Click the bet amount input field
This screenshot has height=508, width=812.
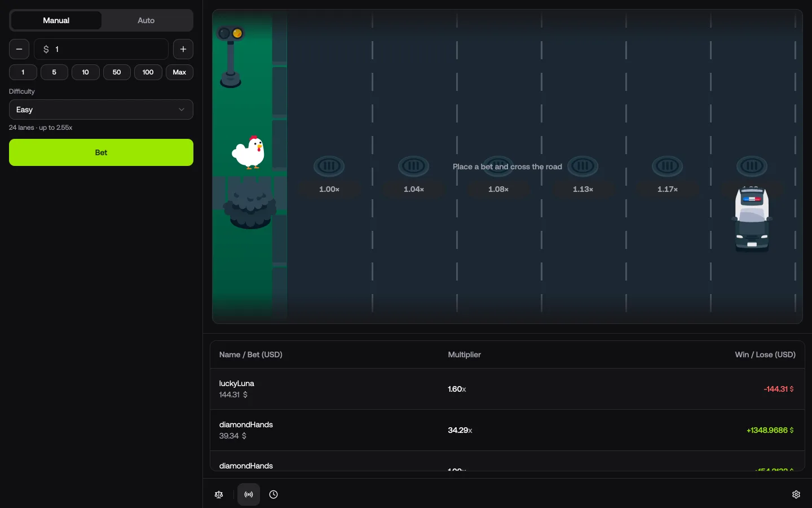101,49
